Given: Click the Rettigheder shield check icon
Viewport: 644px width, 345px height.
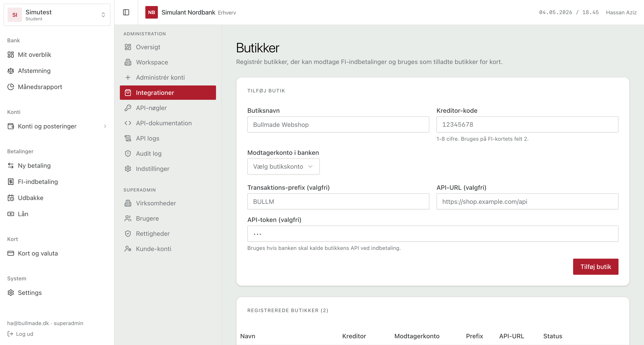Looking at the screenshot, I should click(x=128, y=233).
